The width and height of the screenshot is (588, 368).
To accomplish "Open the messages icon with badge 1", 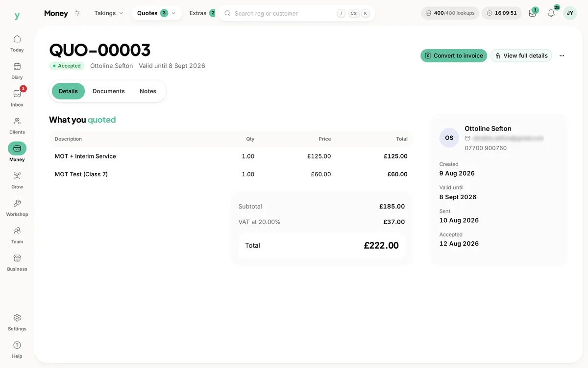I will (x=533, y=13).
